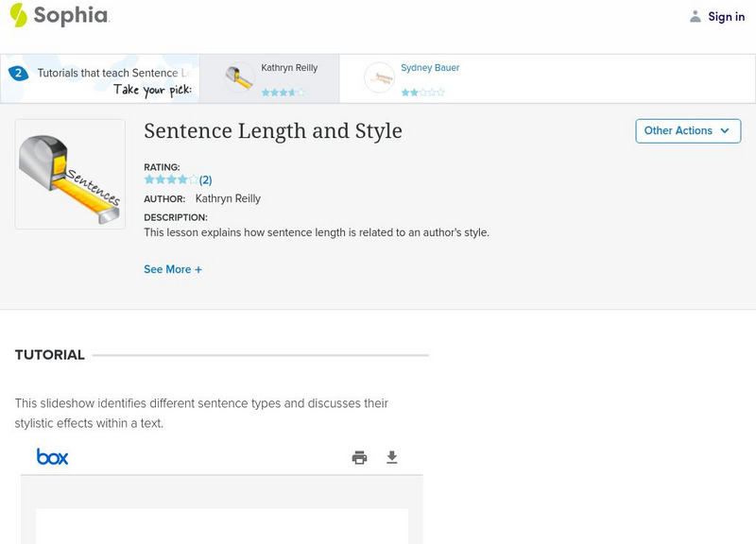756x544 pixels.
Task: Open author Kathryn Reilly's profile link
Action: [228, 199]
